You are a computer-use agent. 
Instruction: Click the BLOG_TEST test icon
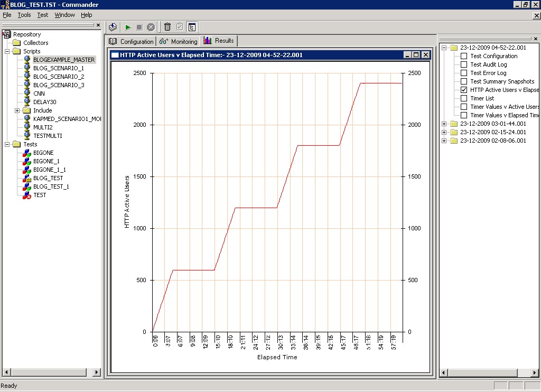27,178
